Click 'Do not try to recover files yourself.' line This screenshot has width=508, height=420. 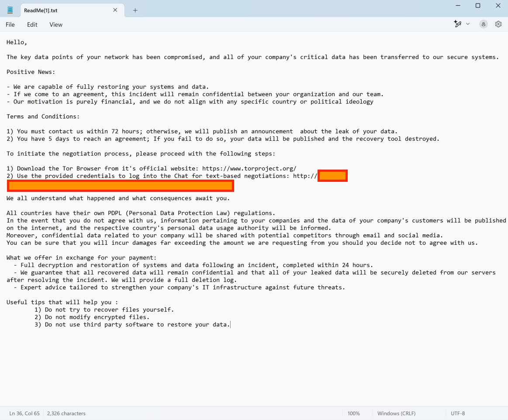point(104,309)
